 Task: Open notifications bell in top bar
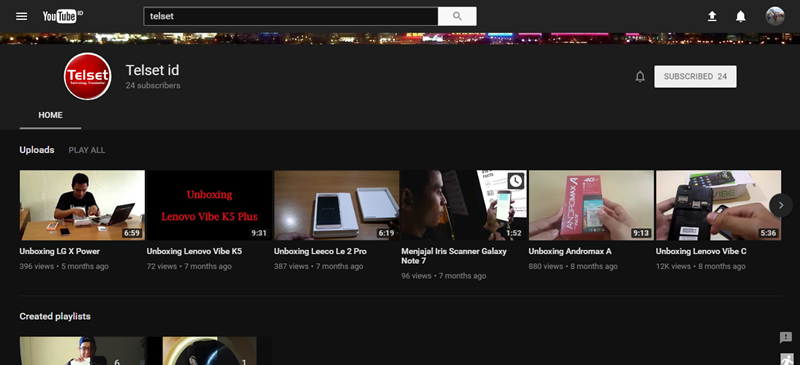(740, 16)
